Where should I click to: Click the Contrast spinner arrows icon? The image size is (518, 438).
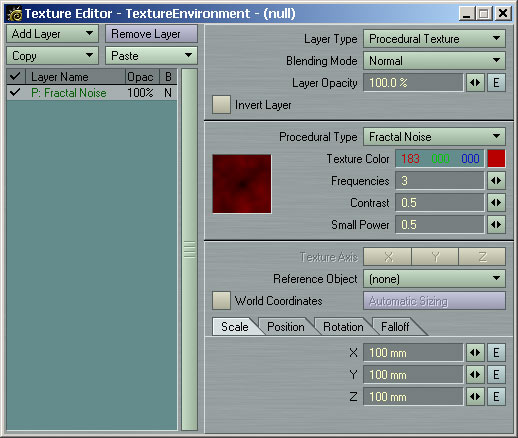tap(496, 203)
